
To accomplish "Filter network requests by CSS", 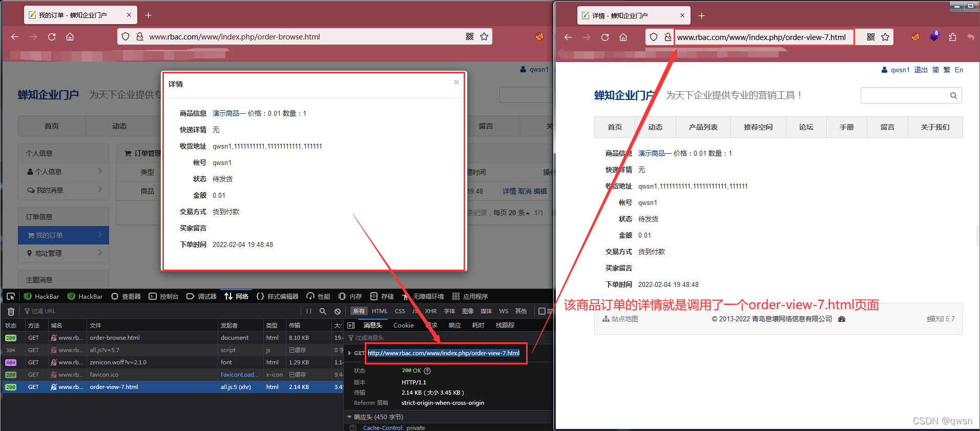I will [x=400, y=311].
